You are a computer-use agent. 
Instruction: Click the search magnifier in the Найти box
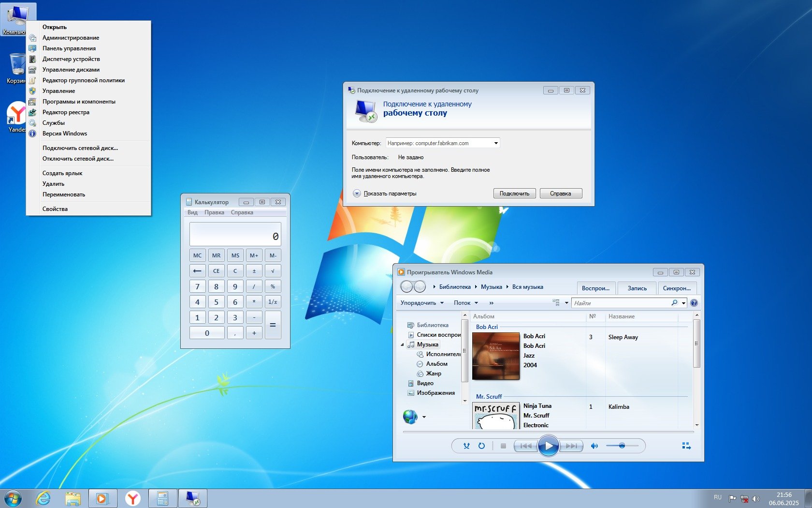click(674, 303)
